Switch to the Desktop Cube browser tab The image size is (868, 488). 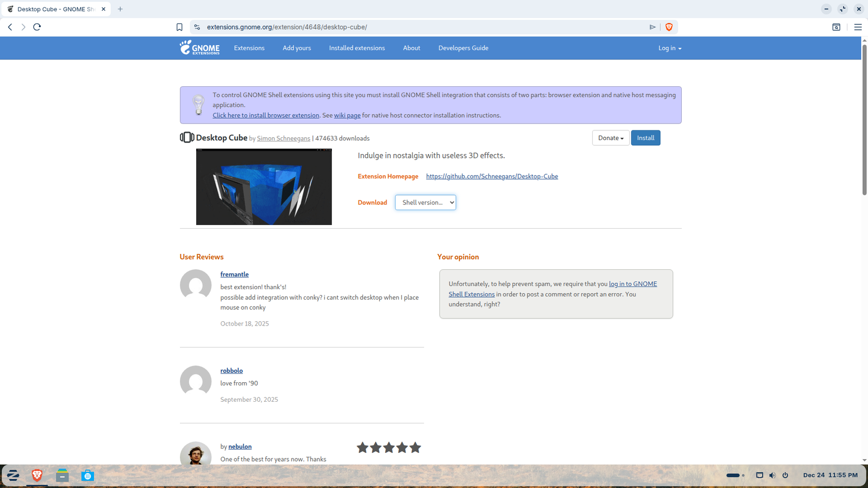pos(55,9)
